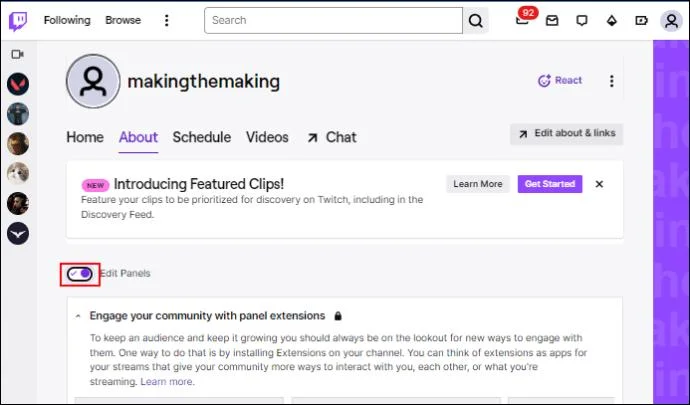Click the Edit Panels label
The width and height of the screenshot is (690, 405).
tap(125, 273)
